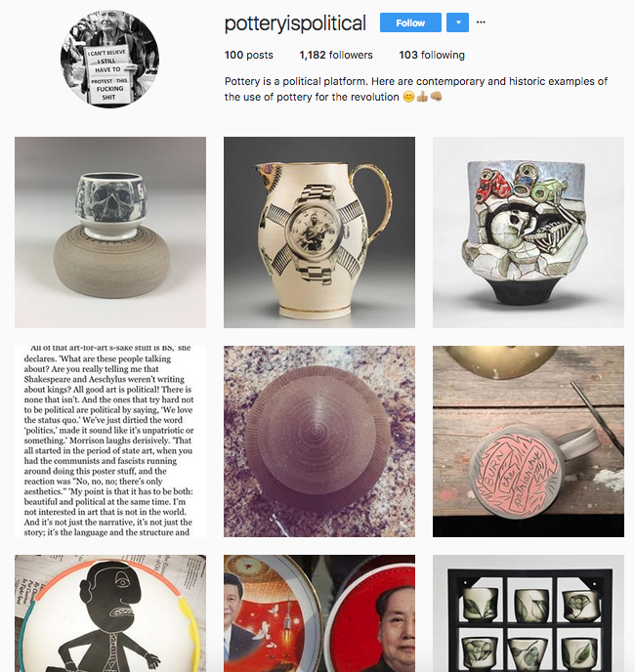This screenshot has width=635, height=672.
Task: Open the Burn the patriarchy mug post
Action: (529, 441)
